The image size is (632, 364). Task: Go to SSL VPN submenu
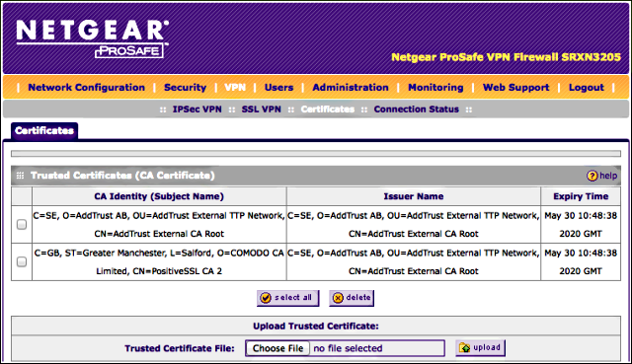pyautogui.click(x=261, y=109)
